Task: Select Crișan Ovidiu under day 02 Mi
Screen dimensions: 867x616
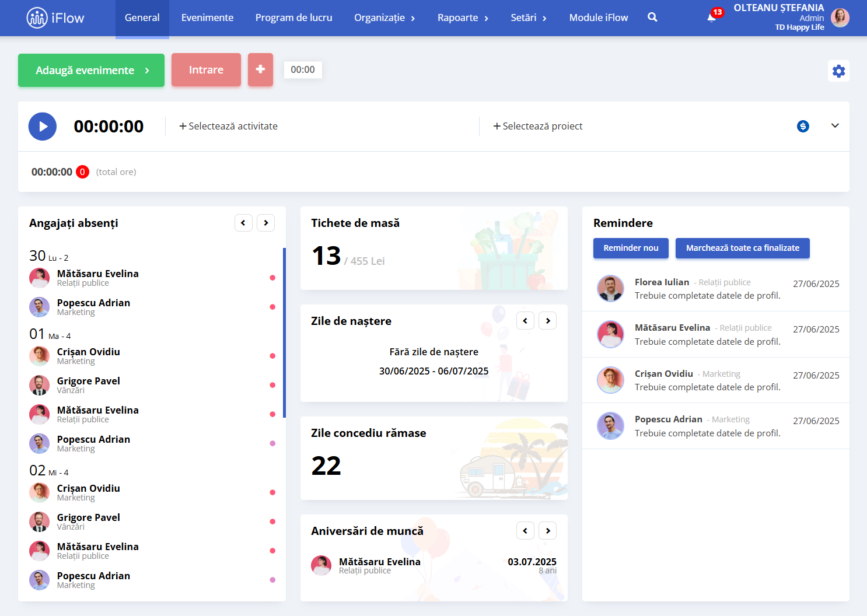Action: pos(152,492)
